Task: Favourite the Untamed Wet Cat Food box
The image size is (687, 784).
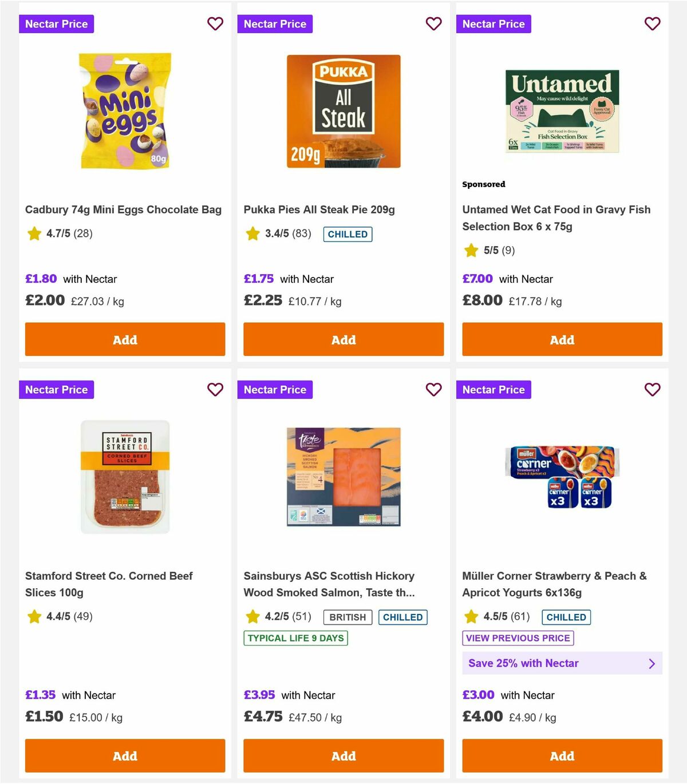Action: [x=652, y=24]
